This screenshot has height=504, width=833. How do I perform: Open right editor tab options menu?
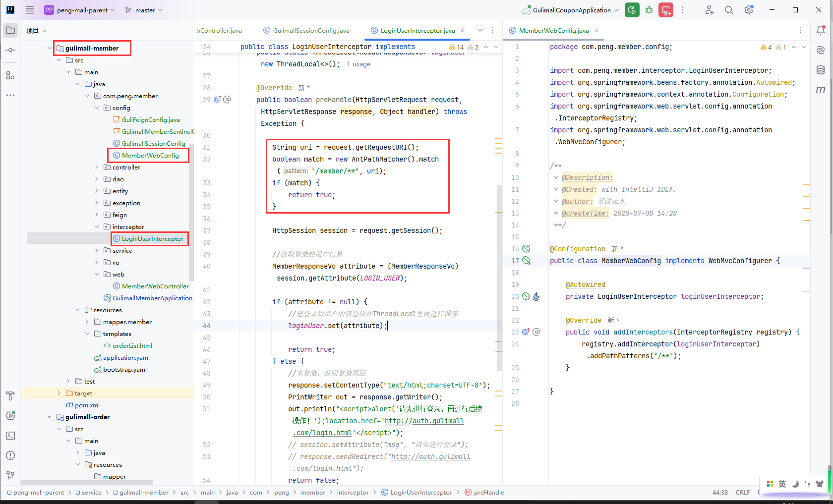pyautogui.click(x=801, y=30)
